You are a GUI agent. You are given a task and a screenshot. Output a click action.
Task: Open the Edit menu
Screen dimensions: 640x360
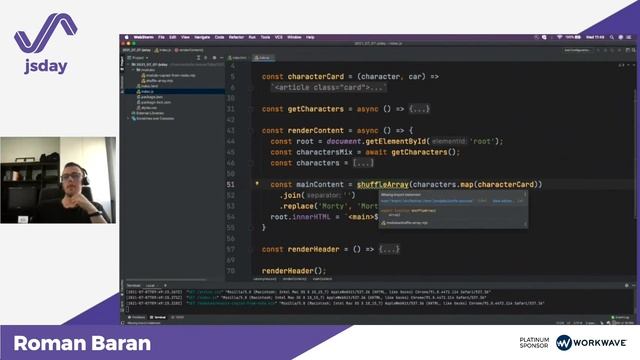click(x=173, y=37)
